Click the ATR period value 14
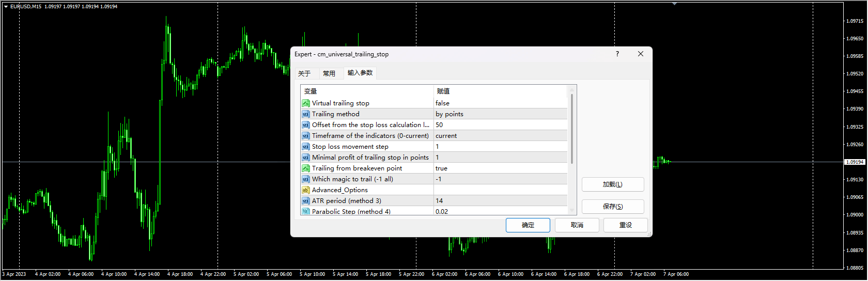This screenshot has width=868, height=281. (501, 201)
